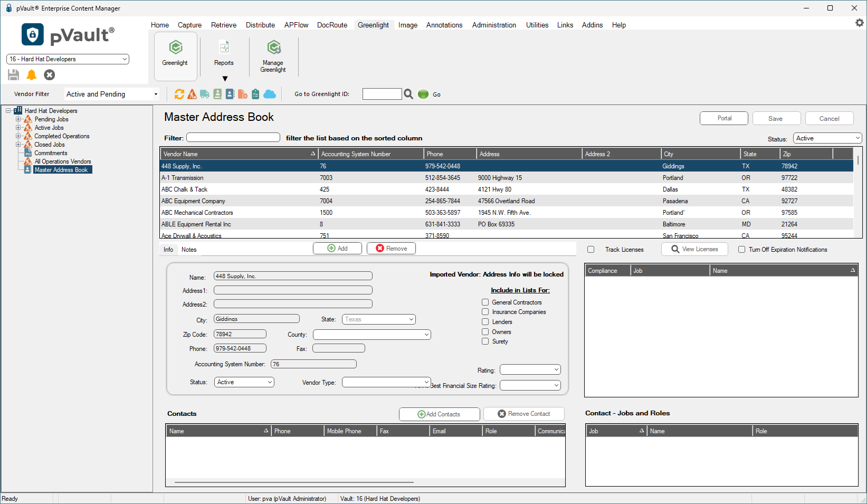Open the Vendor Filter Active and Pending dropdown
Screen dimensions: 867x504
pyautogui.click(x=112, y=94)
